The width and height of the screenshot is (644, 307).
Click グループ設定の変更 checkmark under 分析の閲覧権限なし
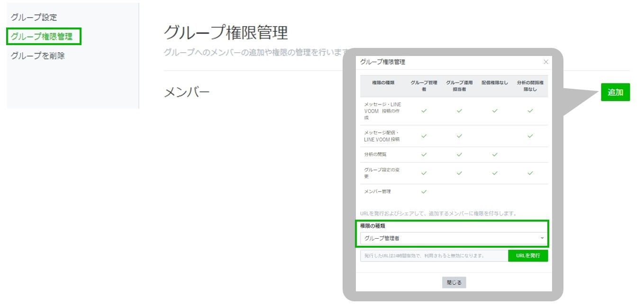click(x=530, y=173)
